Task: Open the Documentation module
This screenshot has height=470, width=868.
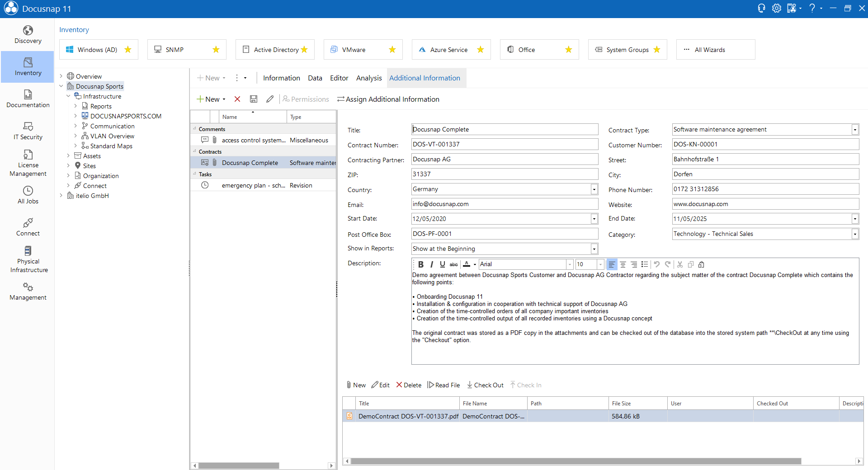Action: 28,99
